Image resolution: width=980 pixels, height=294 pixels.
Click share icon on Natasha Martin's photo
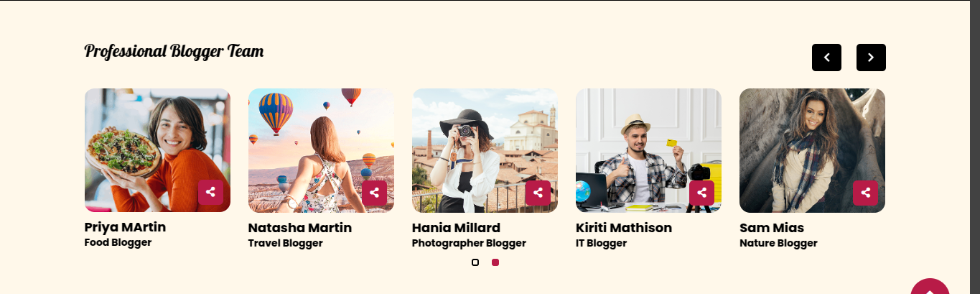(374, 192)
